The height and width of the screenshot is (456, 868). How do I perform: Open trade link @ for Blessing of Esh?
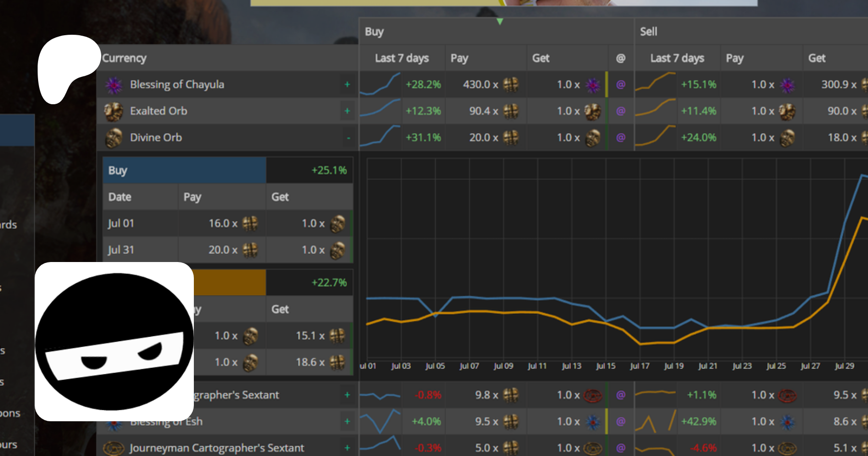point(621,422)
